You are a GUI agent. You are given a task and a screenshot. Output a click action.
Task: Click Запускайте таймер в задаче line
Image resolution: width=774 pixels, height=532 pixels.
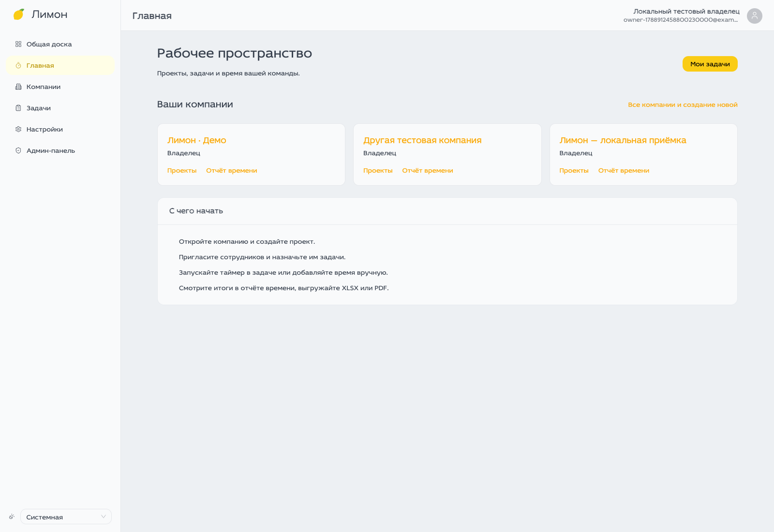(283, 272)
